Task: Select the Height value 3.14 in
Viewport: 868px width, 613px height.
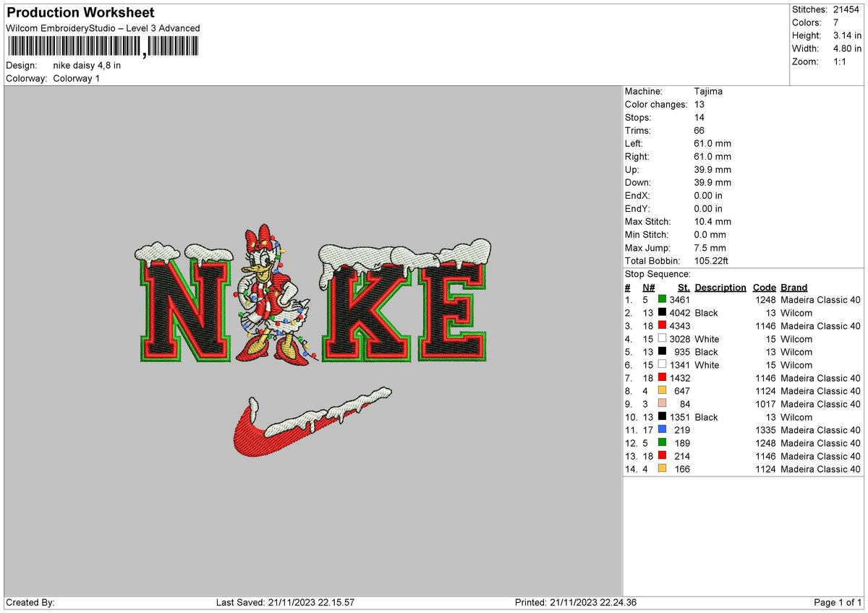Action: point(848,35)
